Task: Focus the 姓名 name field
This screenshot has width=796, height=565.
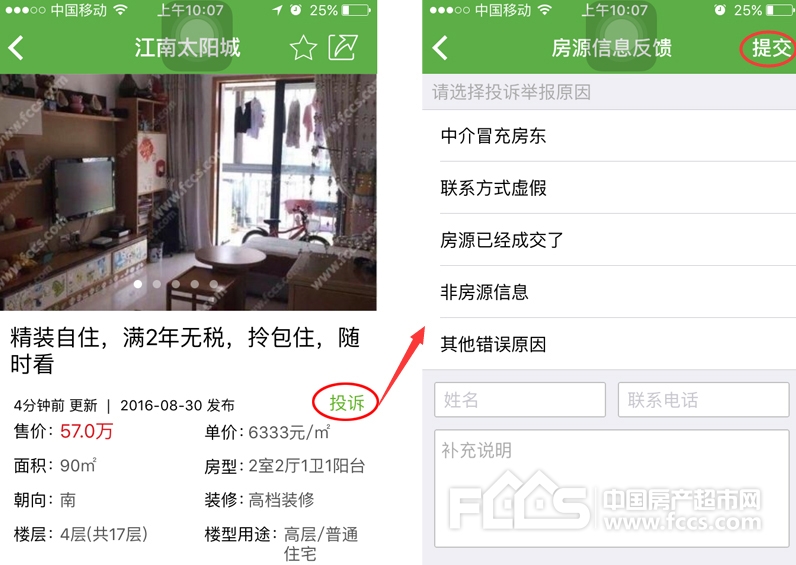Action: pyautogui.click(x=520, y=400)
